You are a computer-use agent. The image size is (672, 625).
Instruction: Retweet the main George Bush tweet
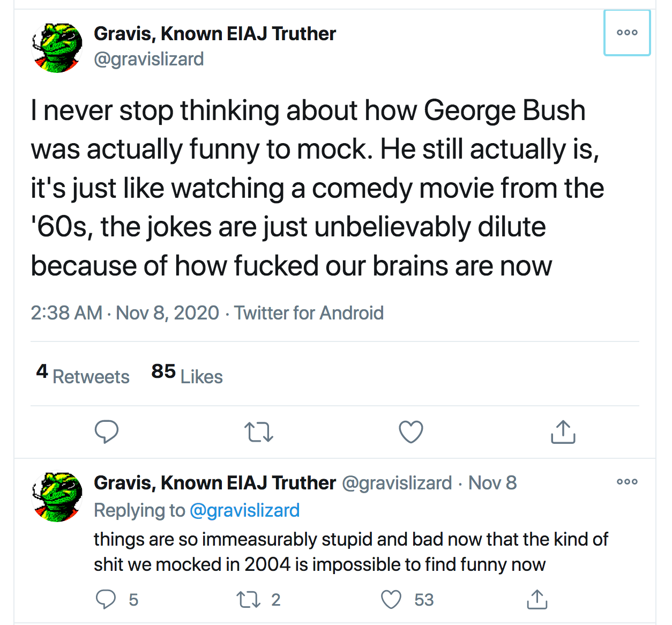[x=259, y=431]
